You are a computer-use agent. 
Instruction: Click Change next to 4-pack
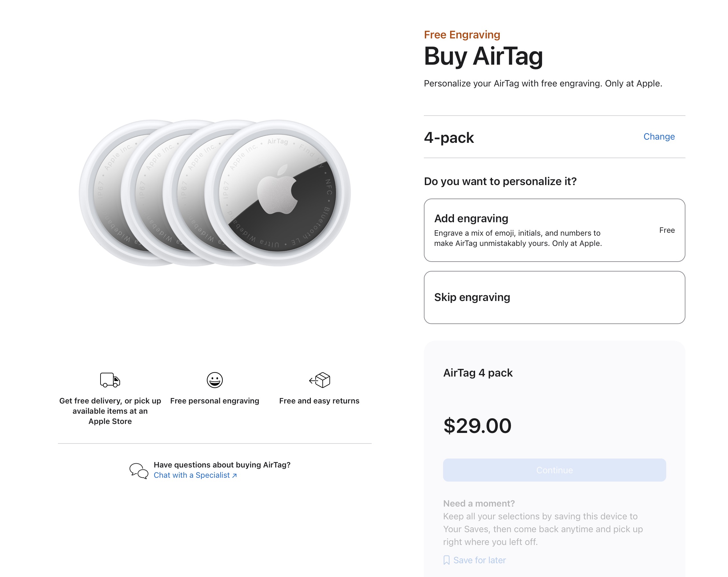pos(659,136)
